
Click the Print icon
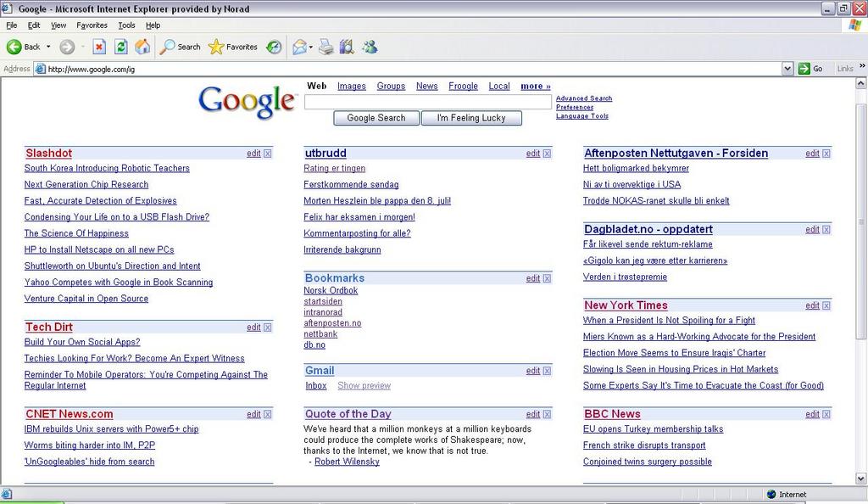326,47
